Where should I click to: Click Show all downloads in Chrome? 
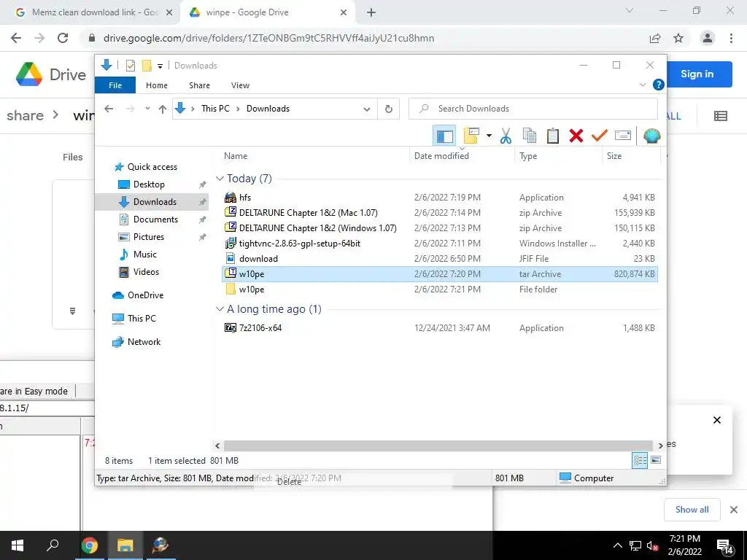(692, 510)
